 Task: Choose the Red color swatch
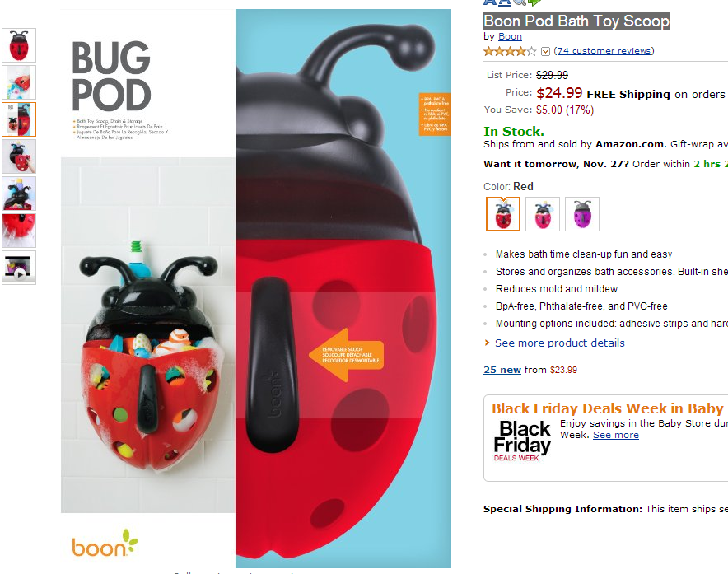[503, 214]
